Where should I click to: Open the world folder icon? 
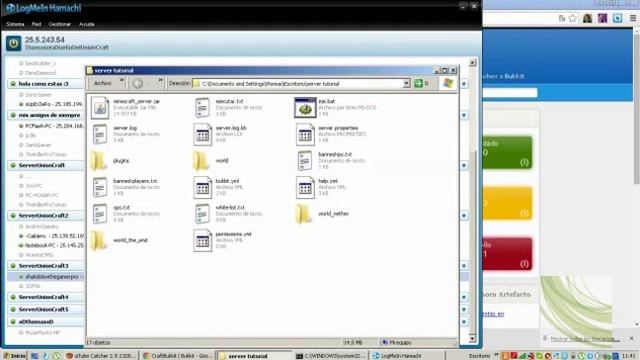click(201, 160)
